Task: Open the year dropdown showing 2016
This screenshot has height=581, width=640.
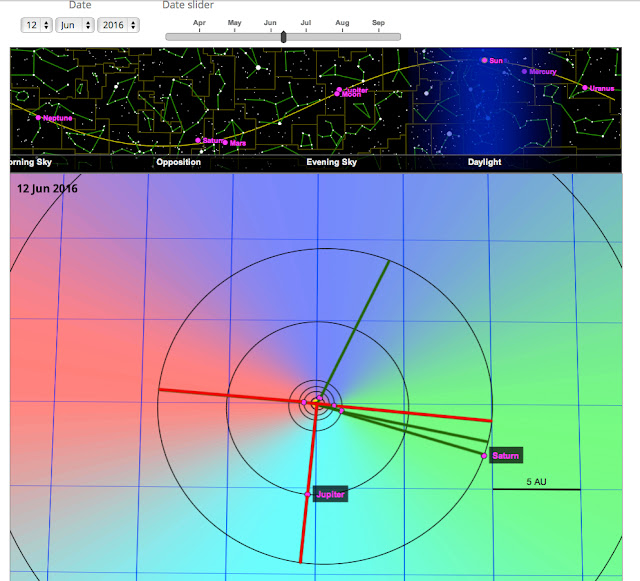Action: (118, 25)
